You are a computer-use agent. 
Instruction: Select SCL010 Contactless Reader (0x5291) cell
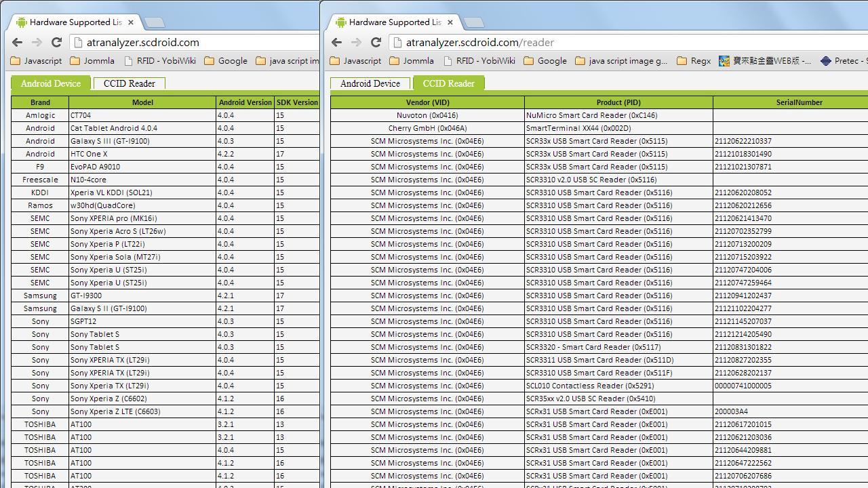coord(618,386)
